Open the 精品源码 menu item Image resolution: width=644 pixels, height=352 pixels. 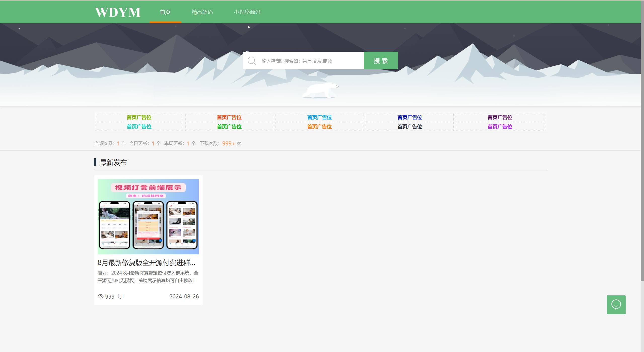202,12
